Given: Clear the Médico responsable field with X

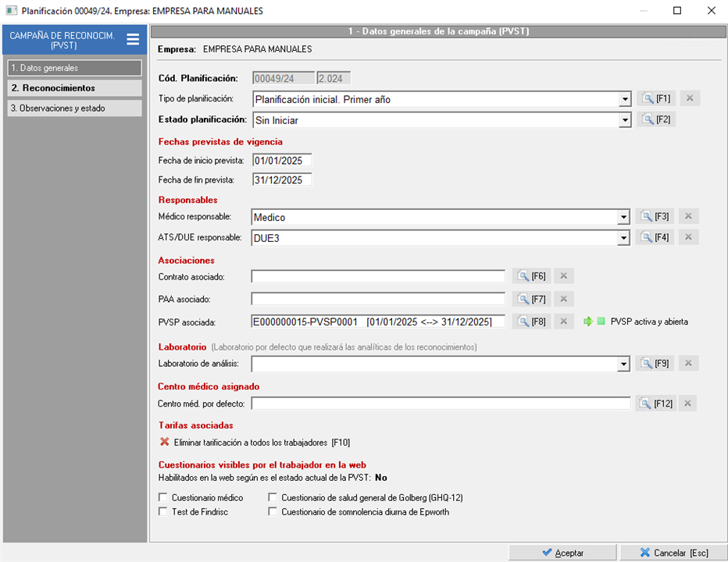Looking at the screenshot, I should [689, 217].
